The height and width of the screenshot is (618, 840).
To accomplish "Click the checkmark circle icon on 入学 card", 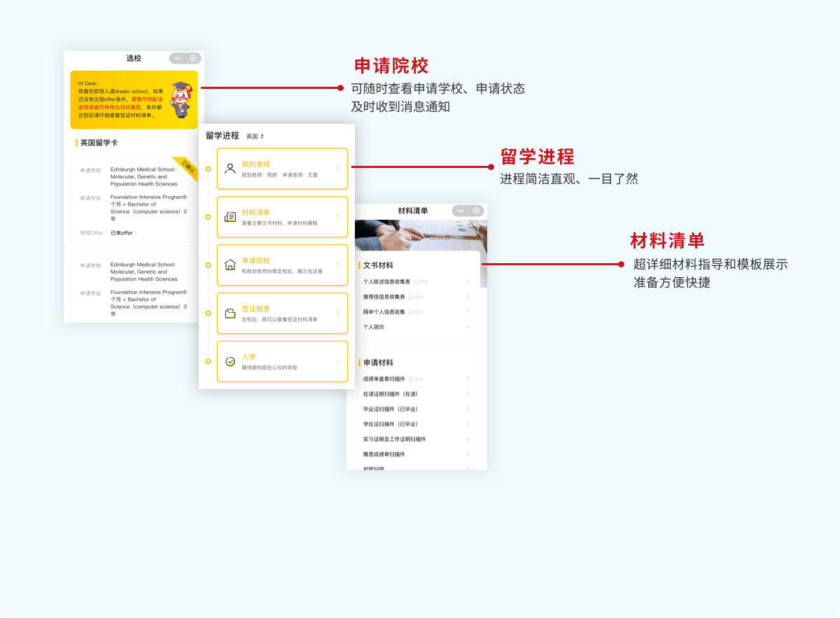I will click(230, 362).
